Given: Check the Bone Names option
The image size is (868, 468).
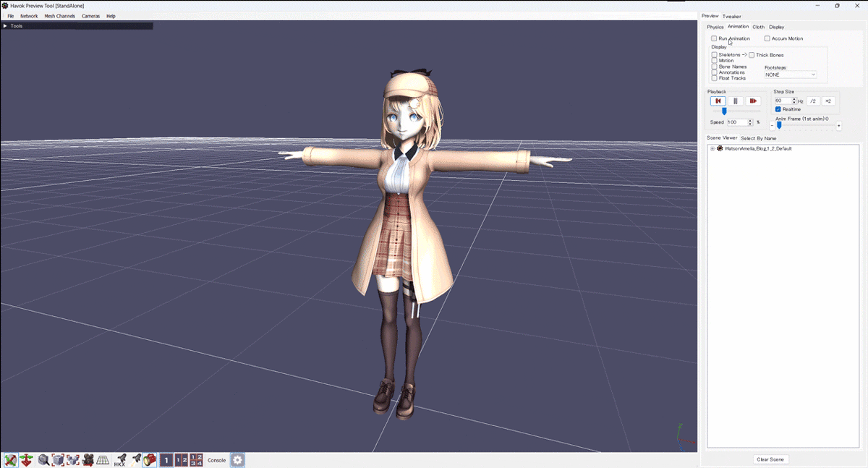Looking at the screenshot, I should tap(714, 67).
